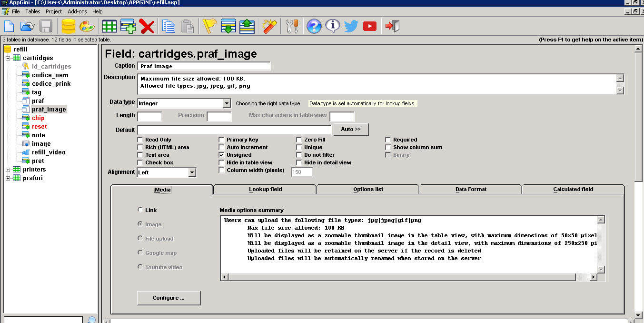The width and height of the screenshot is (644, 323).
Task: Add a new table using the green grid icon
Action: [109, 26]
